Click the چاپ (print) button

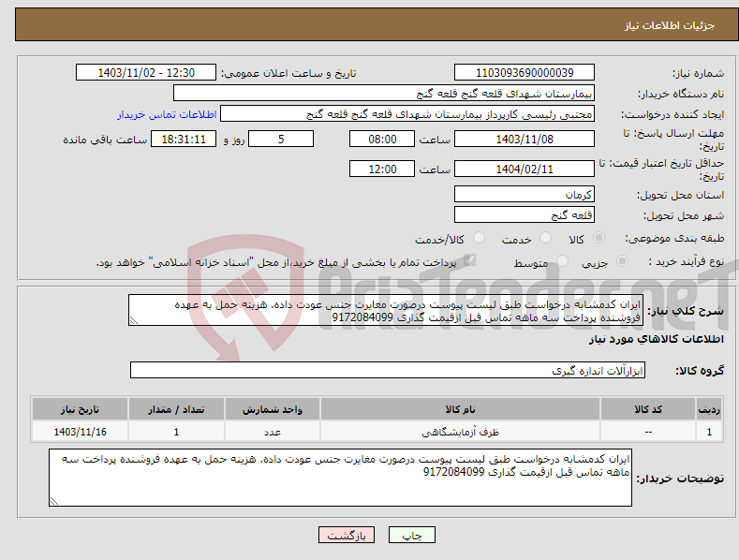[x=411, y=535]
